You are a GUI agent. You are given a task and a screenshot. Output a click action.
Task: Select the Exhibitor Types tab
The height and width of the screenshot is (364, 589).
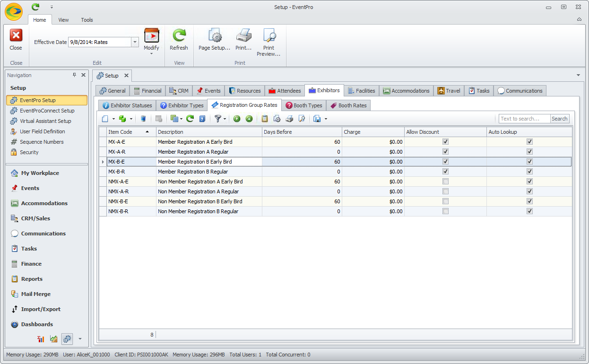coord(182,105)
